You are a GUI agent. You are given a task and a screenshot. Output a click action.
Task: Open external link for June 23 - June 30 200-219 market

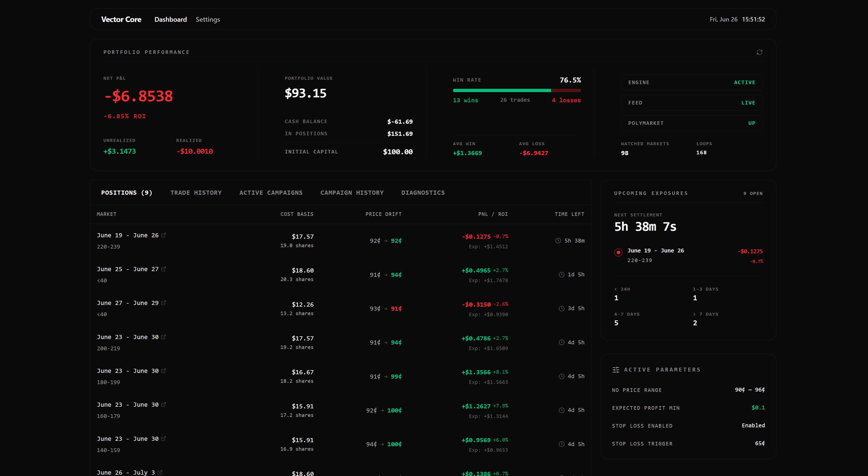[163, 337]
